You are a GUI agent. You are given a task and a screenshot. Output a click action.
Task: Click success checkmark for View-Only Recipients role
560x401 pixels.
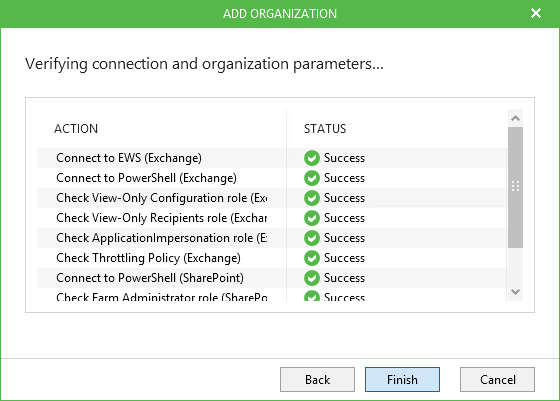click(312, 218)
